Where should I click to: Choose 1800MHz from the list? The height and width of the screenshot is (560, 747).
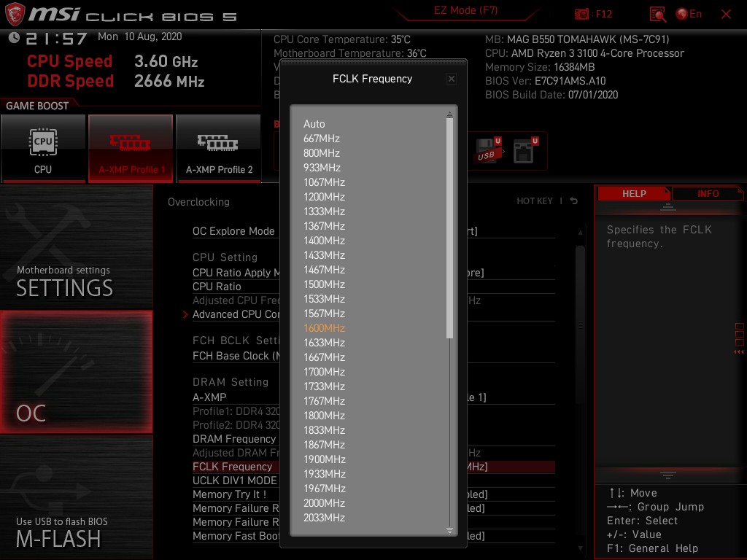coord(324,416)
